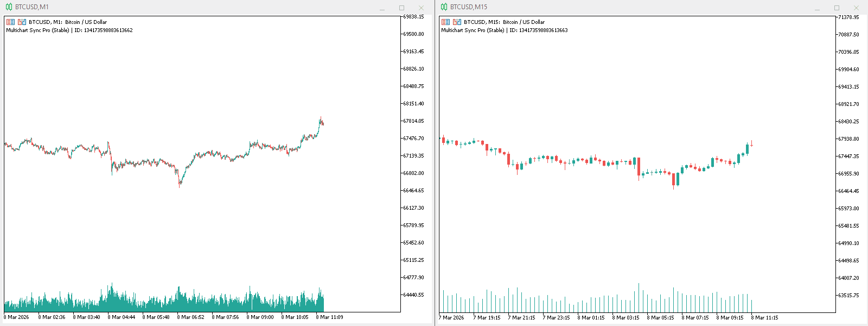Image resolution: width=868 pixels, height=326 pixels.
Task: Close the BTCUSD,M15 chart window
Action: pyautogui.click(x=856, y=8)
